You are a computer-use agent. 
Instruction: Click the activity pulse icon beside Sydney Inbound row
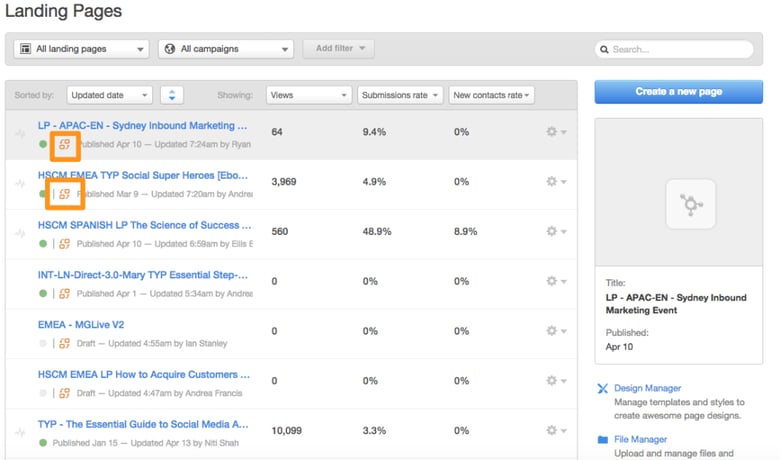click(20, 134)
